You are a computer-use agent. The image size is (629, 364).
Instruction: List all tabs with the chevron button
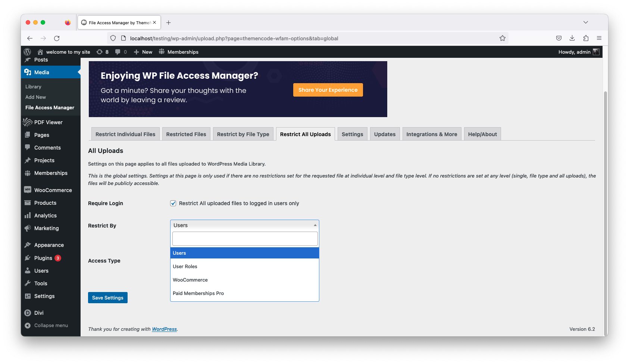click(x=586, y=22)
